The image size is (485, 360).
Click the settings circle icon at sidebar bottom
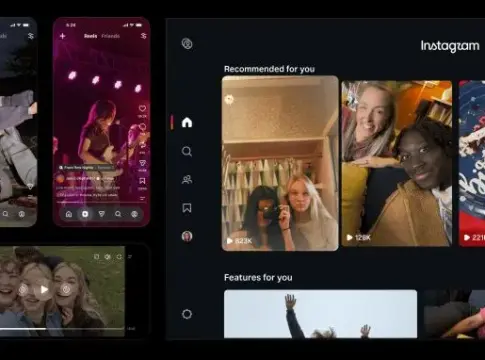click(x=187, y=314)
